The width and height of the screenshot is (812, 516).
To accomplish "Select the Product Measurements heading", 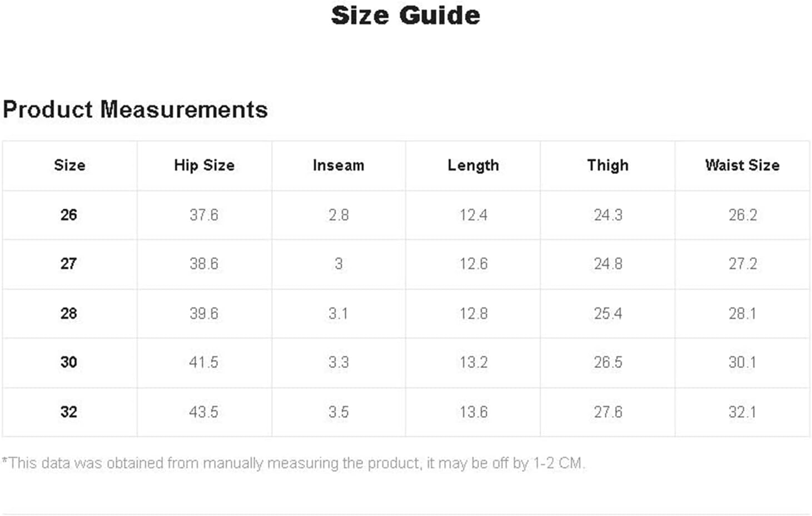I will (x=135, y=110).
